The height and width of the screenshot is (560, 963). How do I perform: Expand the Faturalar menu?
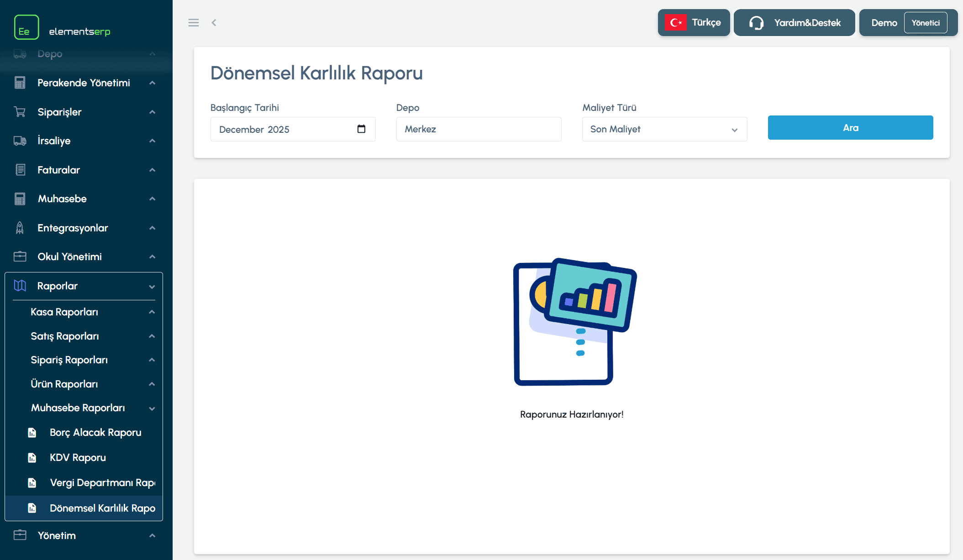pyautogui.click(x=152, y=170)
